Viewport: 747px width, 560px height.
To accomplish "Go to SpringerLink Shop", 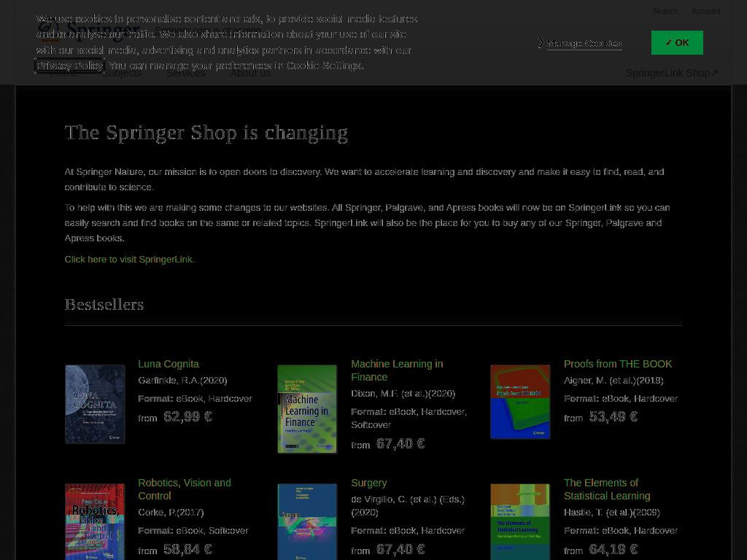I will pos(672,73).
